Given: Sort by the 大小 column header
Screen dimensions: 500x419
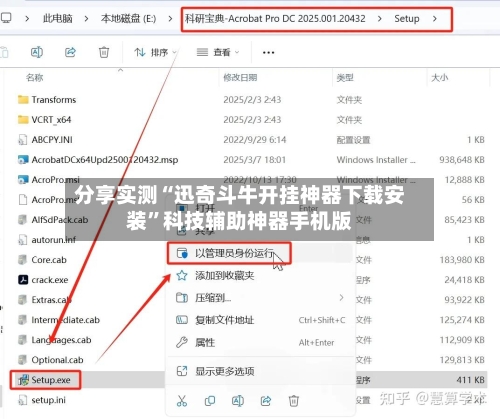Looking at the screenshot, I should 439,78.
